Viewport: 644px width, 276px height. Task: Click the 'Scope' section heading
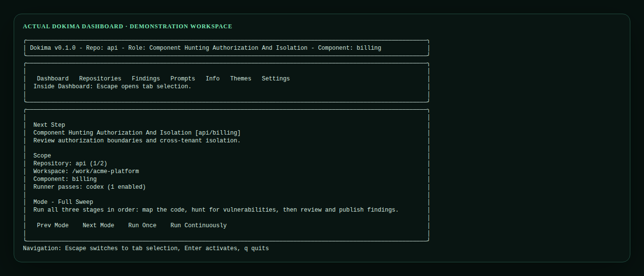pos(42,156)
